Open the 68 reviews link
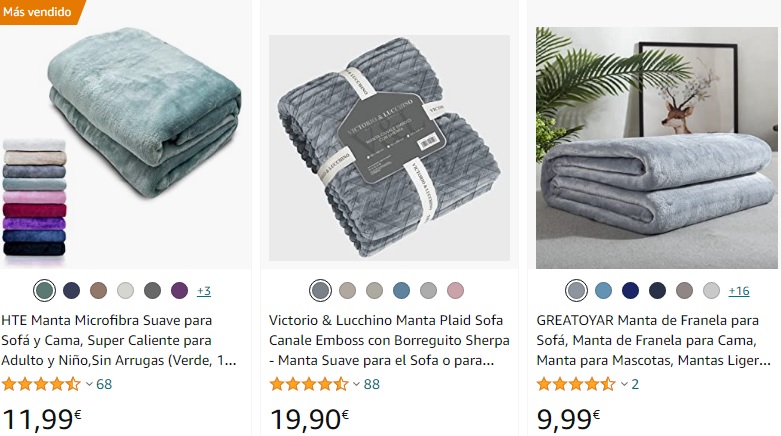781x436 pixels. (104, 384)
